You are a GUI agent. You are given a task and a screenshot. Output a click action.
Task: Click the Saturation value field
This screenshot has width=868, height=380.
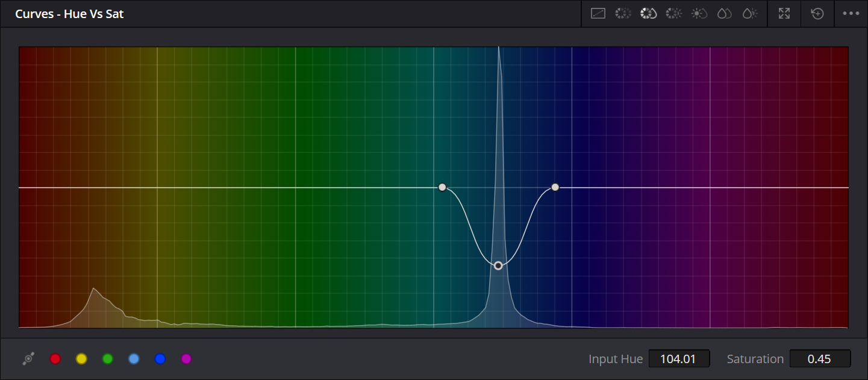[x=820, y=359]
